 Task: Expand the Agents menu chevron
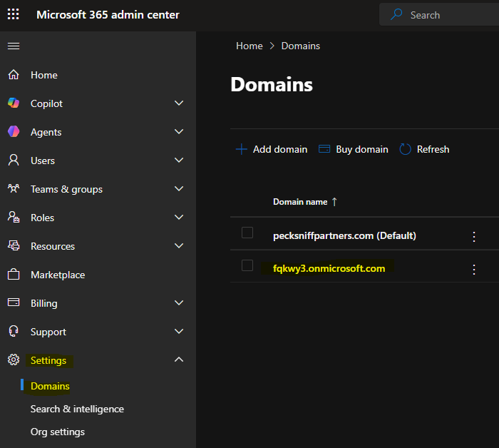click(x=179, y=131)
